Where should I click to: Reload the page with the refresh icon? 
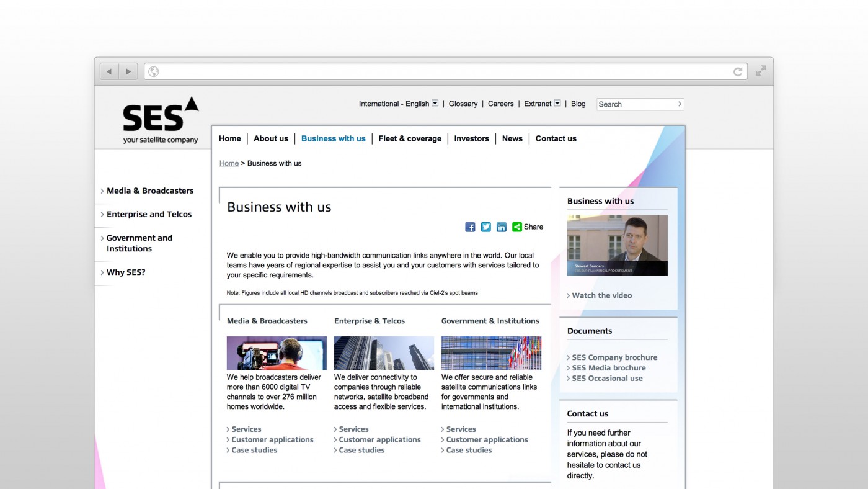pyautogui.click(x=738, y=71)
